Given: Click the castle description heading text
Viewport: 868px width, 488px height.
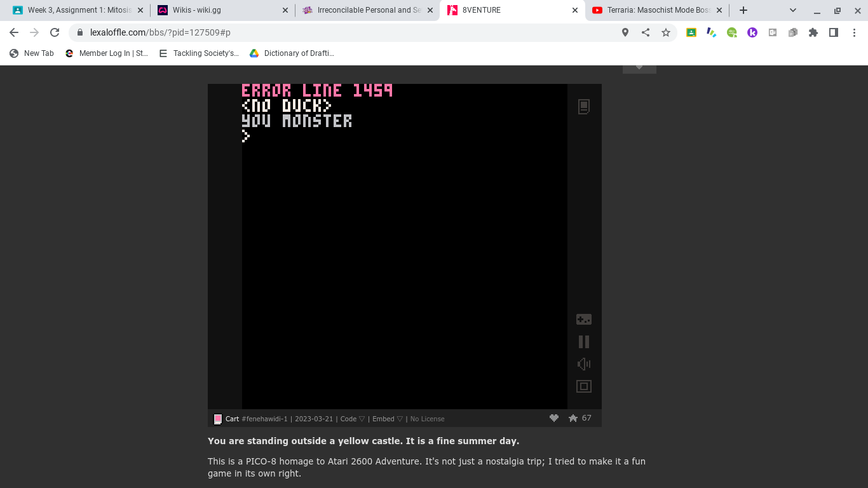Looking at the screenshot, I should 363,441.
